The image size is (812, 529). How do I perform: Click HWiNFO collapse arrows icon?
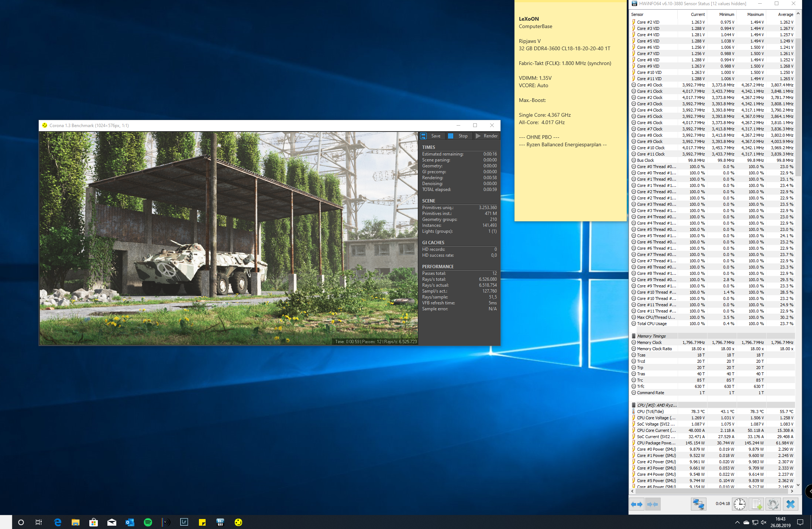click(x=653, y=504)
